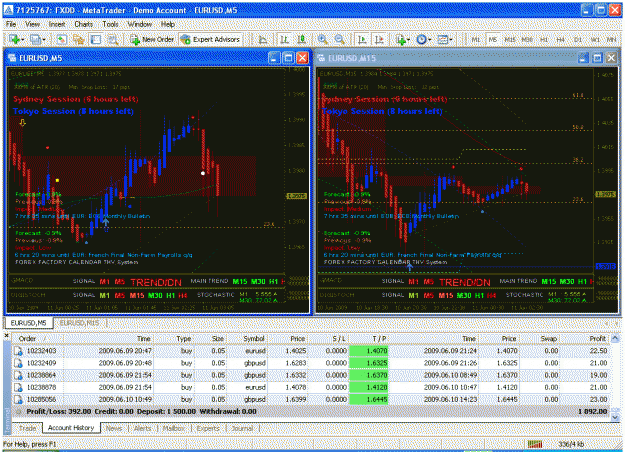Image resolution: width=625 pixels, height=452 pixels.
Task: Switch to the EURUSD,M5 chart tab
Action: [x=28, y=323]
